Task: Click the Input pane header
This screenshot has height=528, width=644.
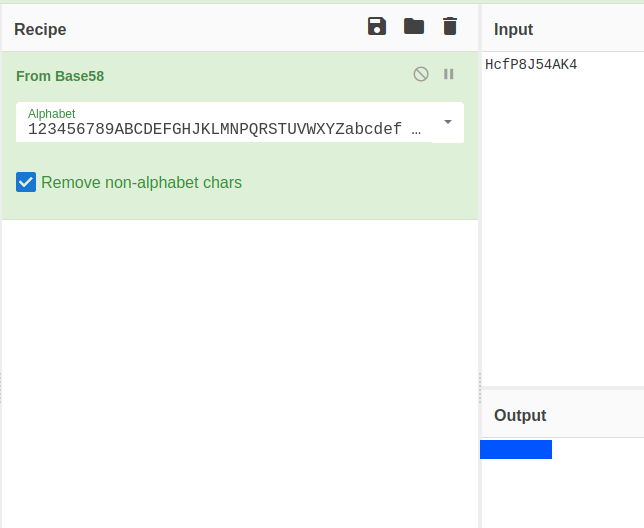Action: (x=514, y=29)
